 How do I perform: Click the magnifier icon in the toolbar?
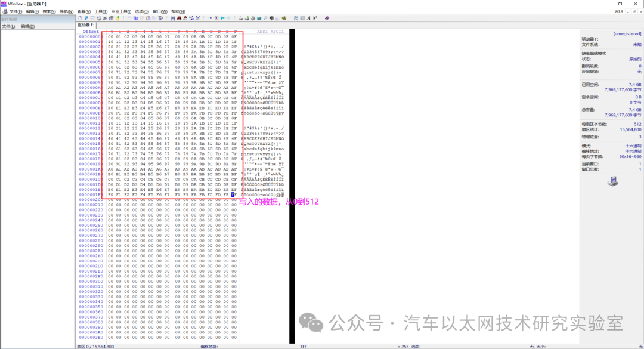[265, 18]
